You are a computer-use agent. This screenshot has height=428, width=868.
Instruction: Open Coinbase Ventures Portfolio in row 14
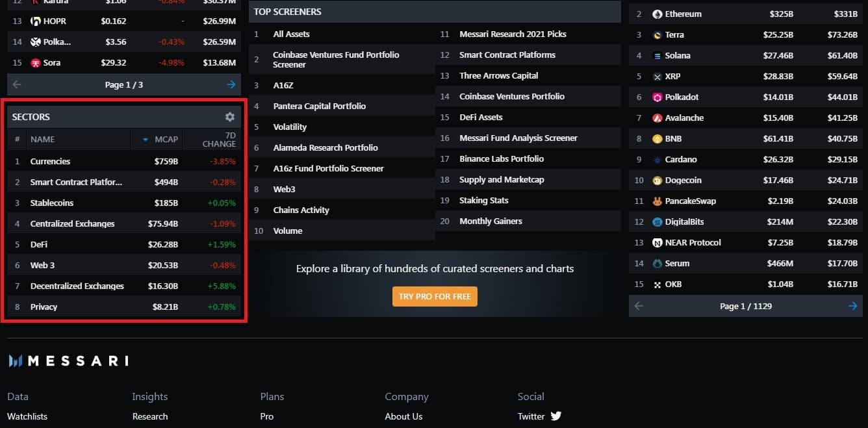[512, 97]
